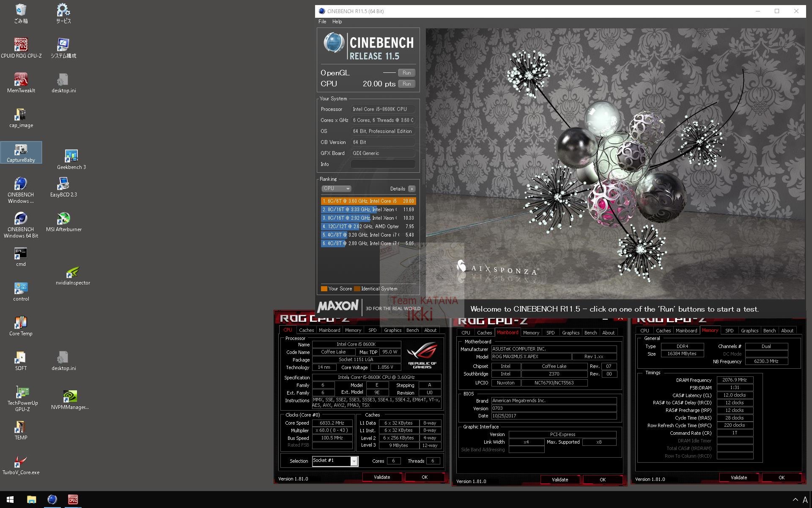Open the control desktop shortcut

tap(21, 291)
